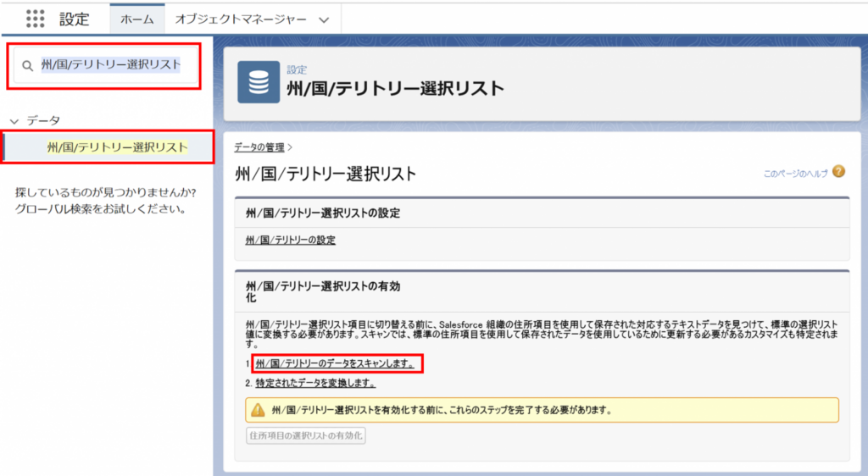Screen dimensions: 868x476
Task: Click the orange help question mark icon
Action: pos(838,172)
